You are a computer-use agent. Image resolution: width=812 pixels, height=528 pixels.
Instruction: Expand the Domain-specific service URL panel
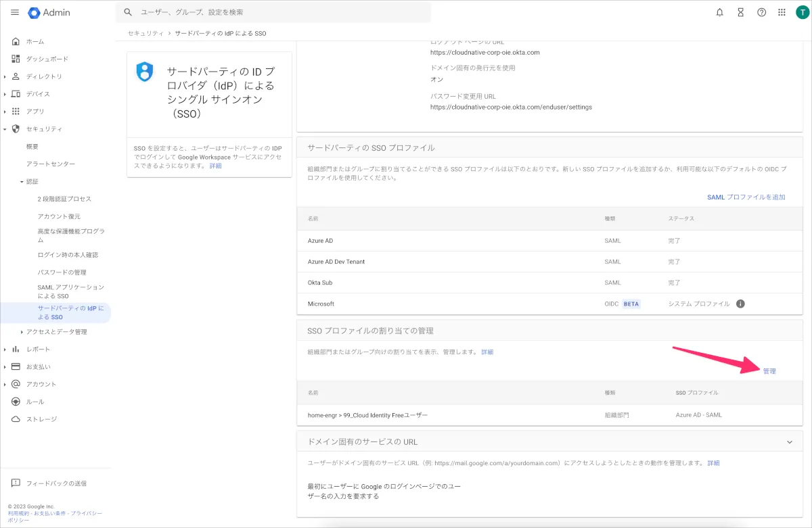click(789, 442)
